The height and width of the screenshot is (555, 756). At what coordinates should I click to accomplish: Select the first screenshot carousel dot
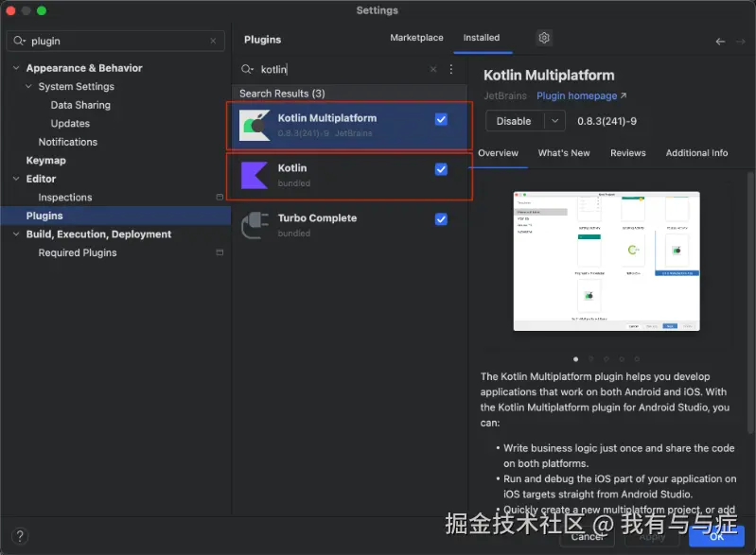coord(575,359)
